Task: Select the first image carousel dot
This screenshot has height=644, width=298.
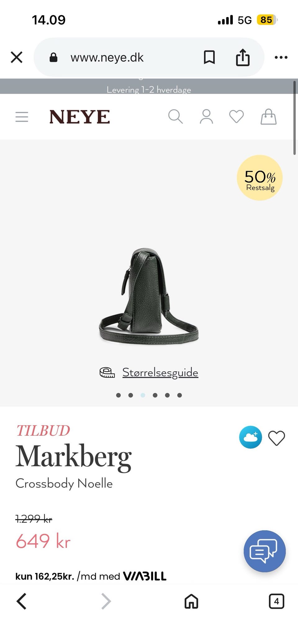Action: (x=118, y=395)
